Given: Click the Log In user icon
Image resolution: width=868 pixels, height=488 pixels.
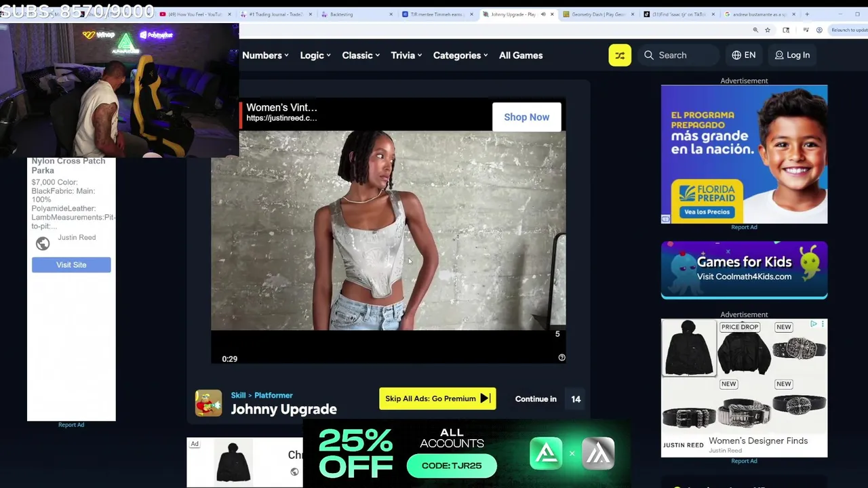Looking at the screenshot, I should (779, 55).
